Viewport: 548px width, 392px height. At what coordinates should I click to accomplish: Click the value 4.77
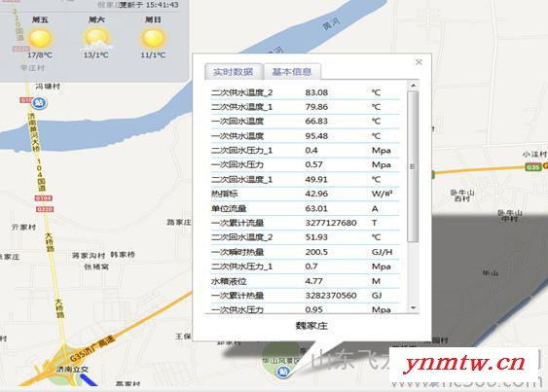pos(313,281)
